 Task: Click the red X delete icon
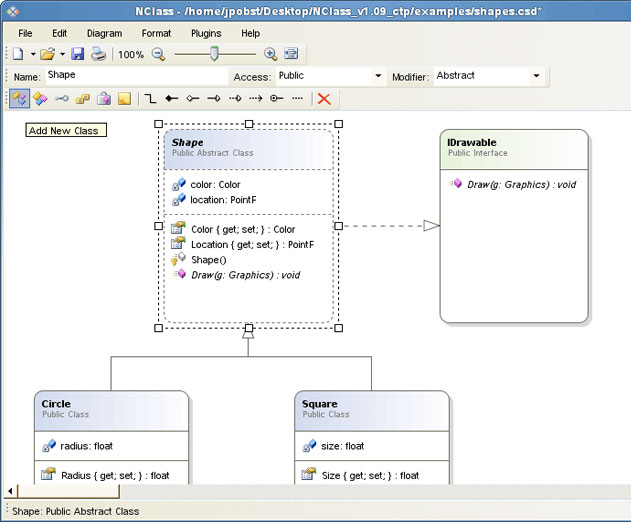[324, 99]
